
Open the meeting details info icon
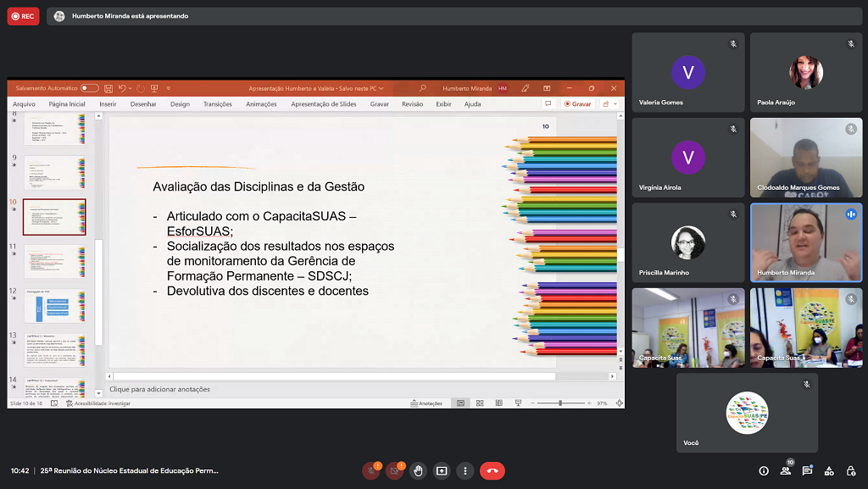[764, 470]
